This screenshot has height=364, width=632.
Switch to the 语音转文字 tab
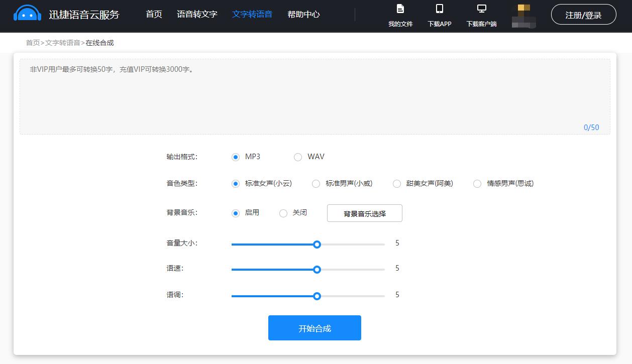click(197, 14)
